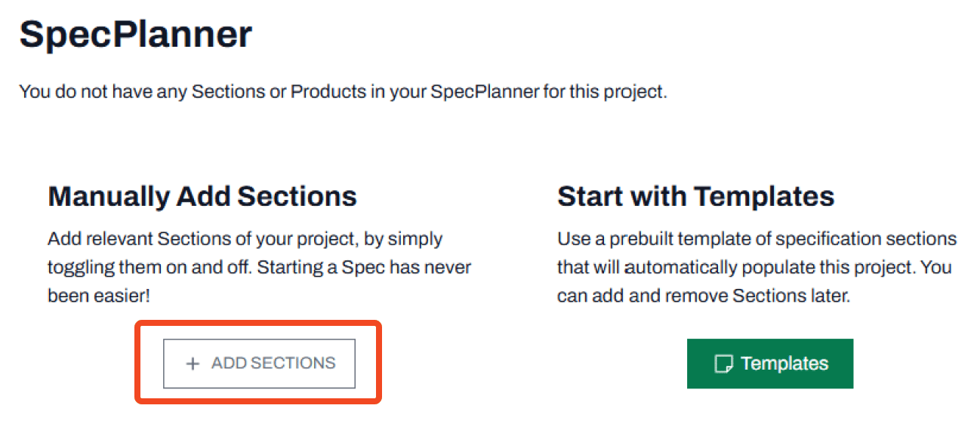Click the words "been easier!" under Manually Add Sections
The height and width of the screenshot is (433, 980).
coord(99,296)
